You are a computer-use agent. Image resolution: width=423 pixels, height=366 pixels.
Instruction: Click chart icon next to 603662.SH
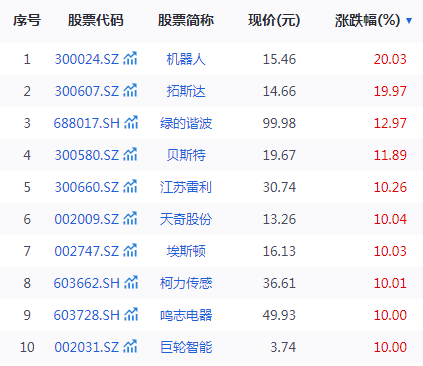click(x=131, y=282)
